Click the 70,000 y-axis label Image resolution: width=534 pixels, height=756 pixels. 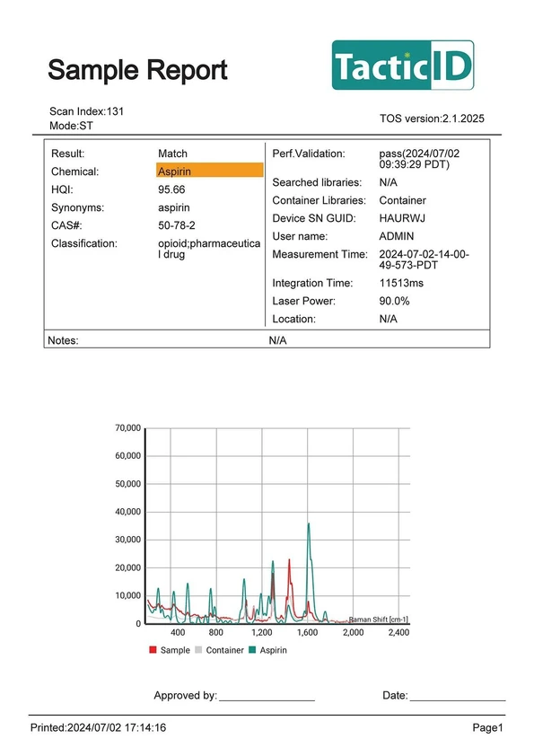[x=127, y=427]
